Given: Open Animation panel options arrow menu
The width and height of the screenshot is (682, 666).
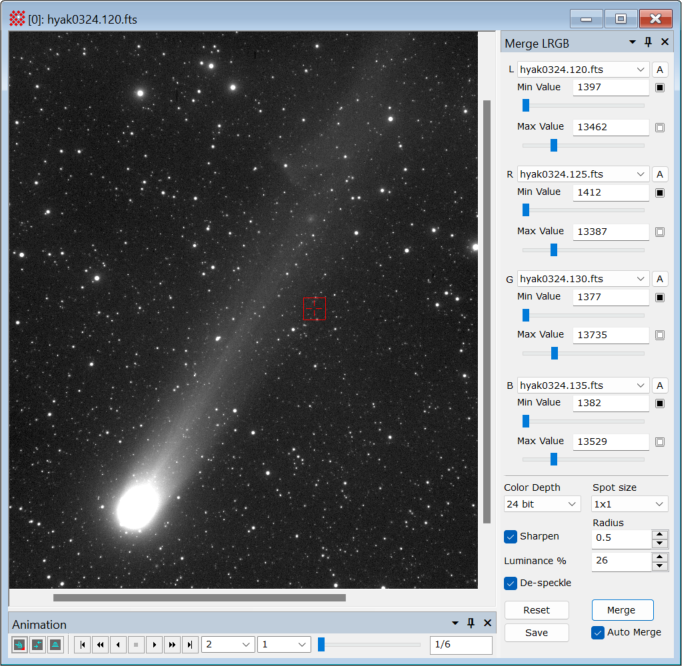Looking at the screenshot, I should [455, 624].
